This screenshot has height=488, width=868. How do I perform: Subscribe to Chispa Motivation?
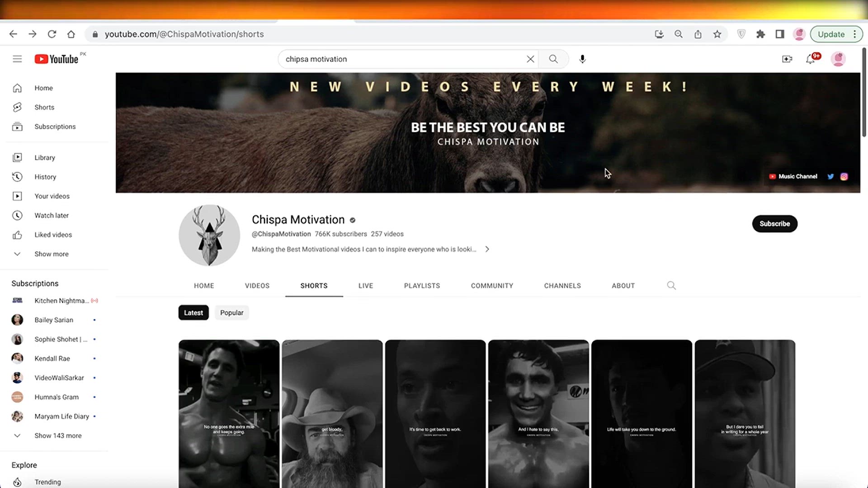[x=774, y=224]
